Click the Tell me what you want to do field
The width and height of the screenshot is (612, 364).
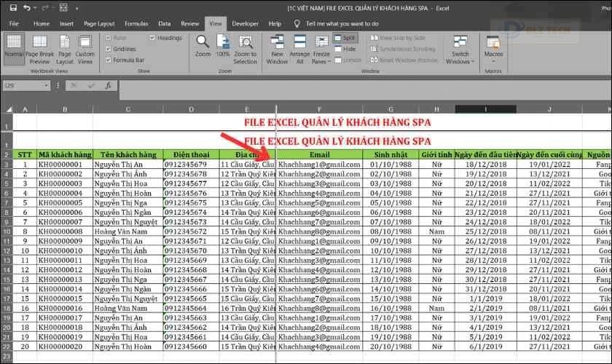tap(342, 24)
